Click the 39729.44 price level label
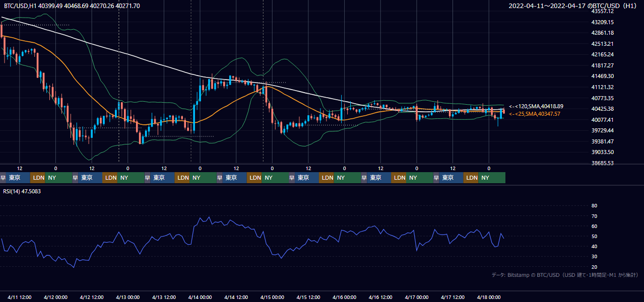Screen dimensions: 644x302 click(x=602, y=130)
